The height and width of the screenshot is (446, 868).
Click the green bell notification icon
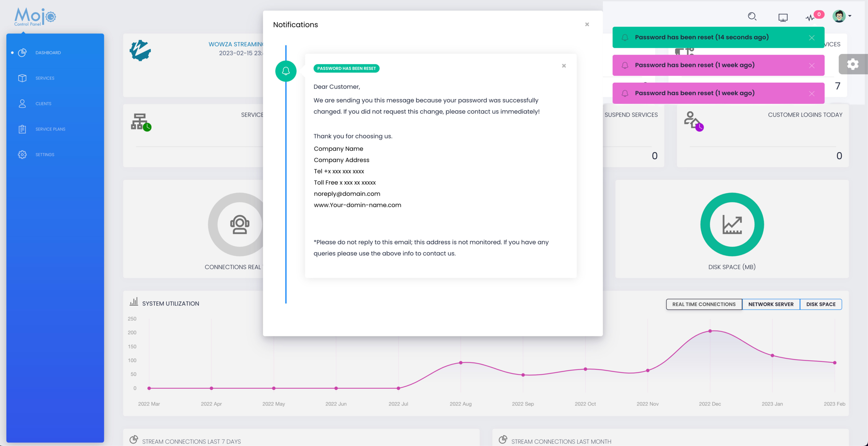286,71
